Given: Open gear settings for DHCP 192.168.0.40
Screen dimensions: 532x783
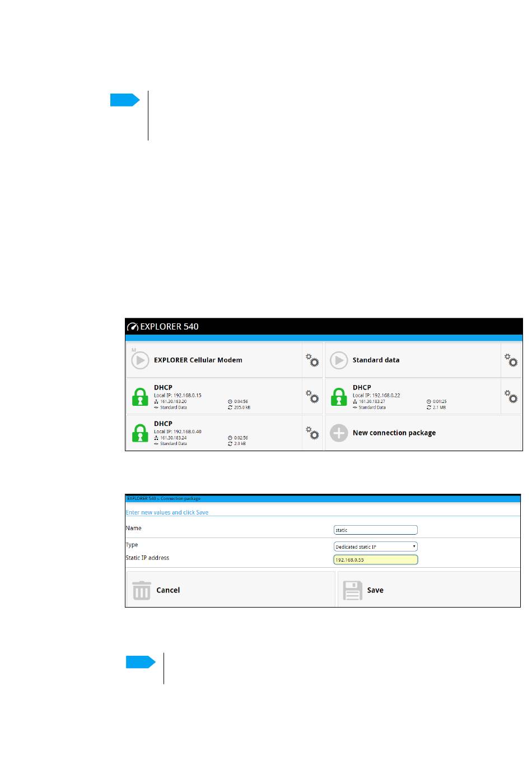Looking at the screenshot, I should pyautogui.click(x=312, y=433).
